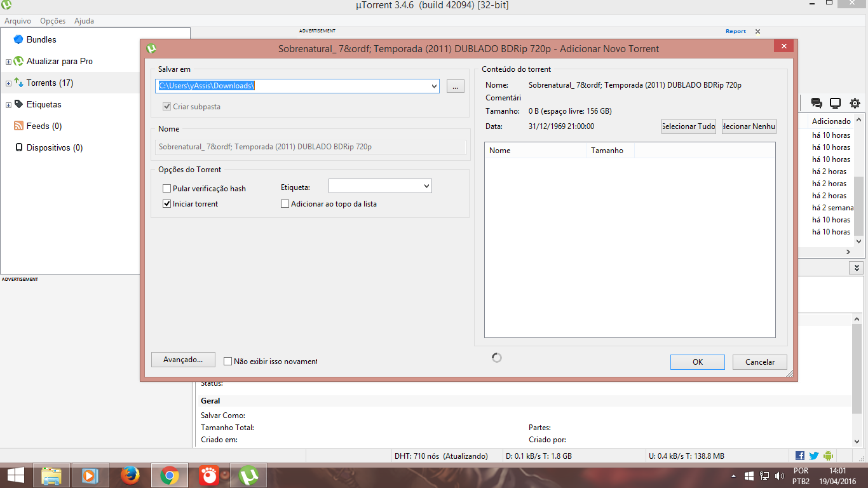Click the torrent Nome text field
Image resolution: width=868 pixels, height=488 pixels.
311,147
